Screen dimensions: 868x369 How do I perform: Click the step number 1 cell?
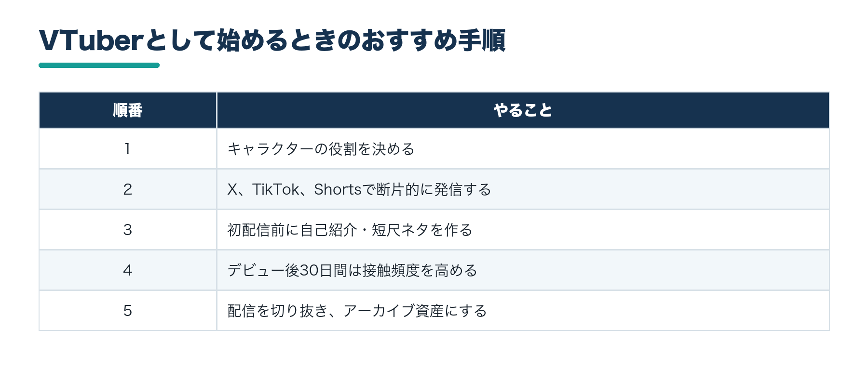(128, 149)
